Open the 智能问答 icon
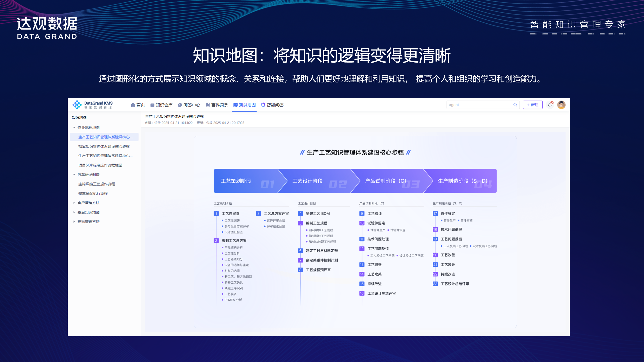The width and height of the screenshot is (644, 362). pyautogui.click(x=263, y=105)
